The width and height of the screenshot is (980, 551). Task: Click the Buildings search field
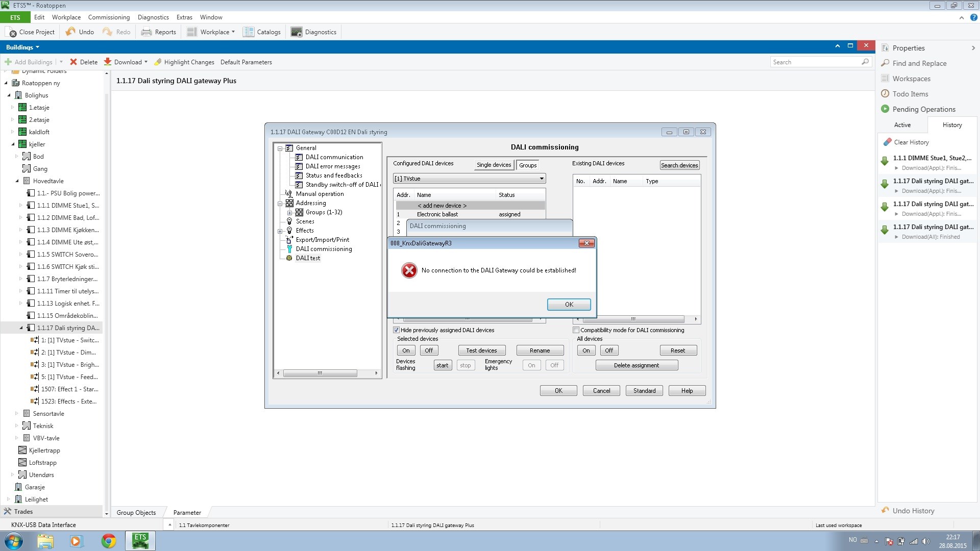click(815, 62)
